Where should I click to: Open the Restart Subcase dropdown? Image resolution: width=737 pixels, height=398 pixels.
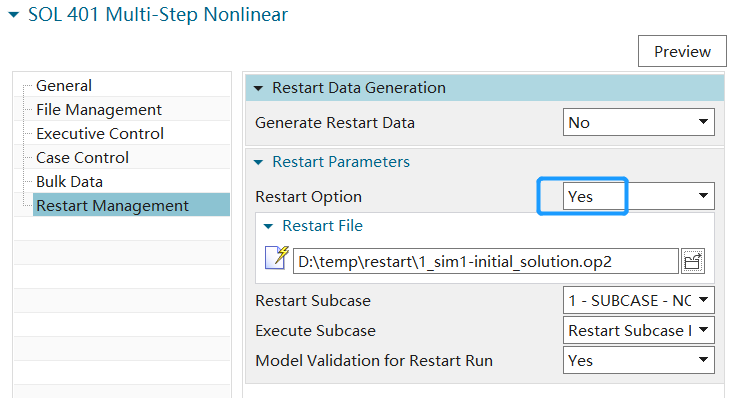click(639, 300)
